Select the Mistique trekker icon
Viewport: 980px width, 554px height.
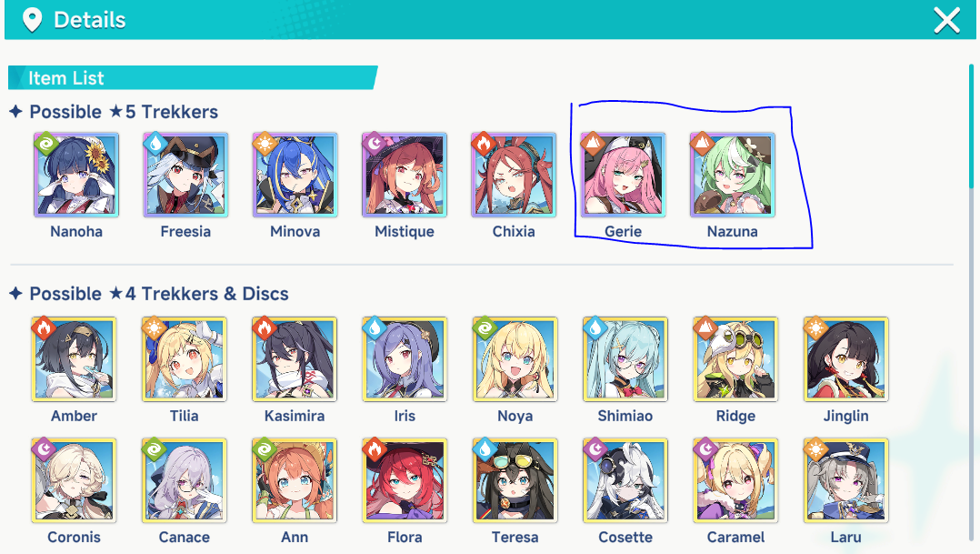[x=405, y=175]
